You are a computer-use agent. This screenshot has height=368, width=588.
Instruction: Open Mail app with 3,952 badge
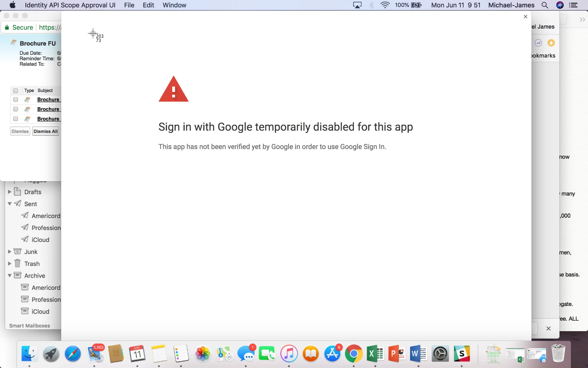[x=95, y=354]
